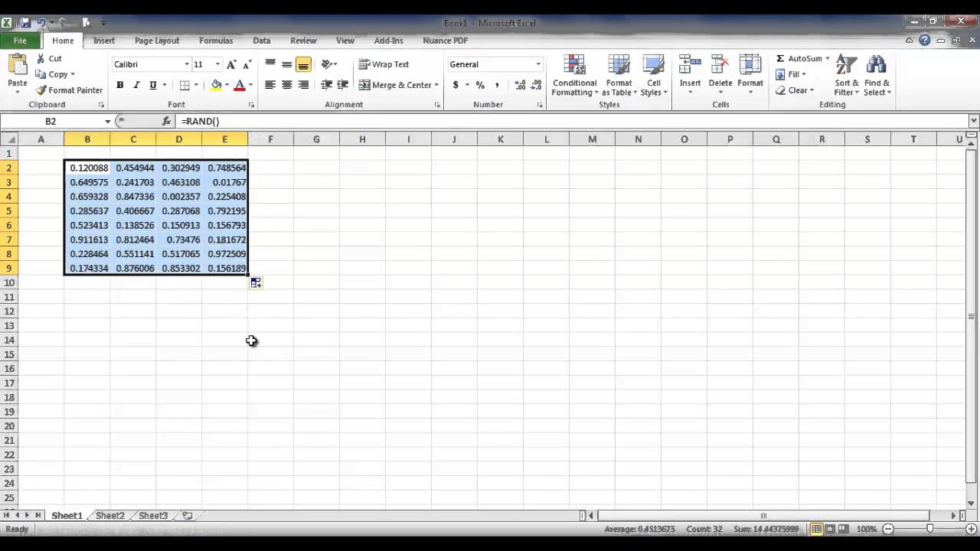
Task: Decrease font size with Shrink Font icon
Action: click(x=247, y=65)
